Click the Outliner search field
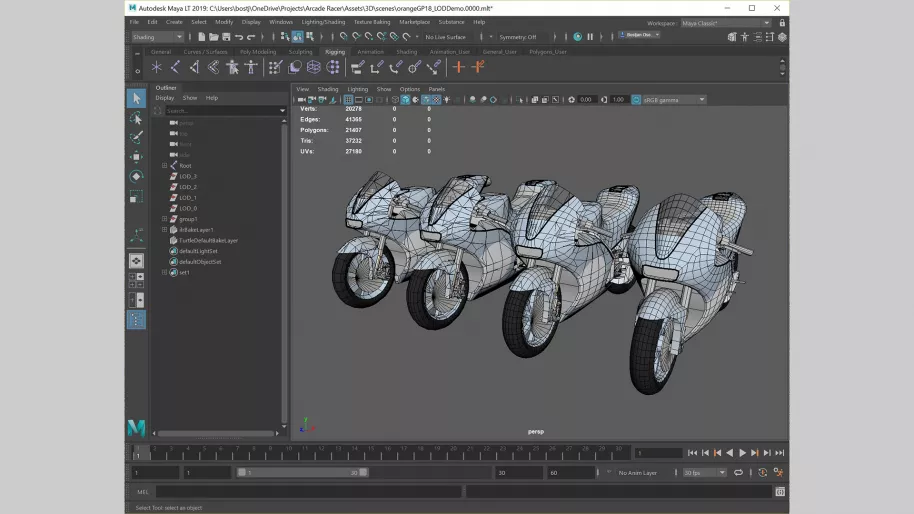Screen dimensions: 914x514 (222, 111)
